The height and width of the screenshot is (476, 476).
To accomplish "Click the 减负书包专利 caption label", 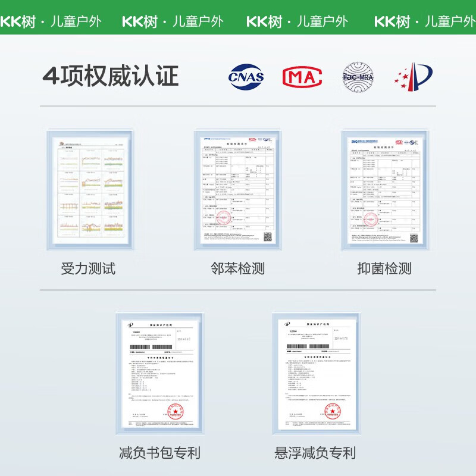I will pos(159,453).
